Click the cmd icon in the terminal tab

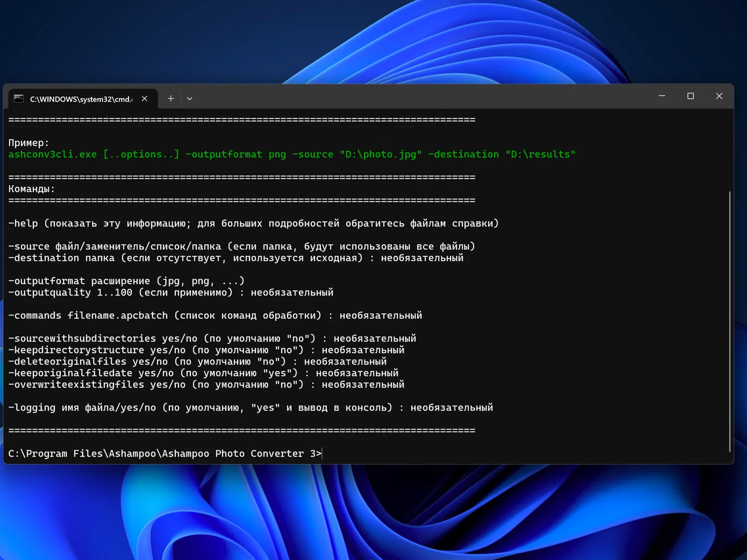(x=18, y=99)
